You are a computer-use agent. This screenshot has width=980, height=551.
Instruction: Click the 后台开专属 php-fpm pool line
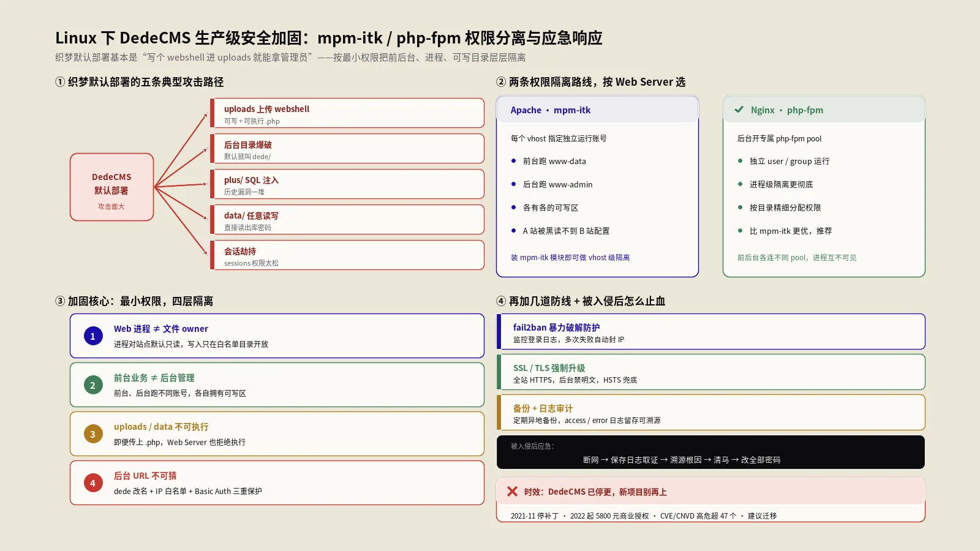(x=779, y=138)
